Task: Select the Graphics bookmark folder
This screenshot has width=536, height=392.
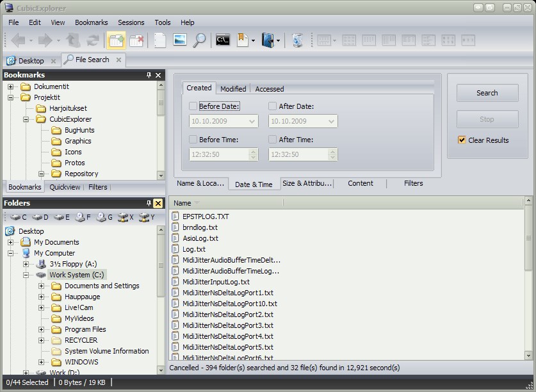Action: tap(78, 141)
